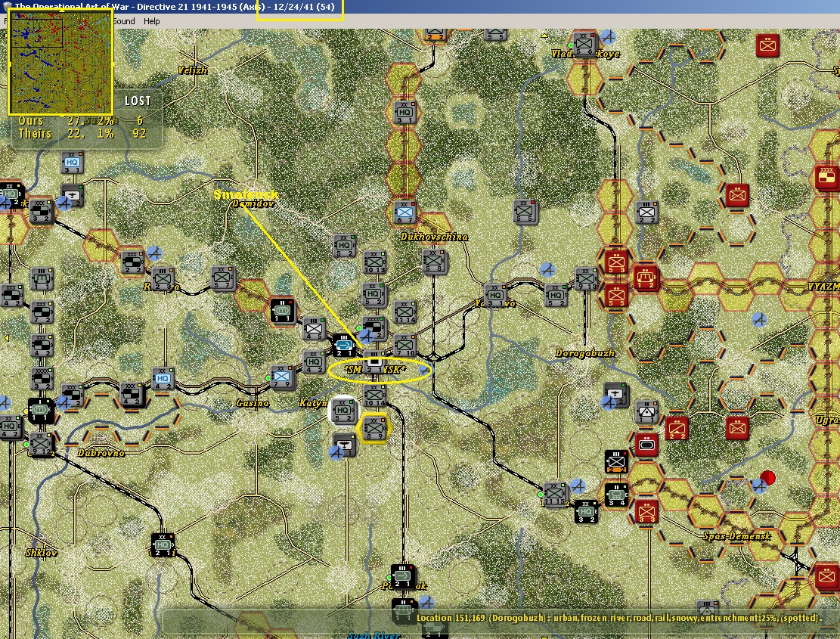The width and height of the screenshot is (840, 639).
Task: Click the Theirs loss row value 92
Action: (x=139, y=133)
